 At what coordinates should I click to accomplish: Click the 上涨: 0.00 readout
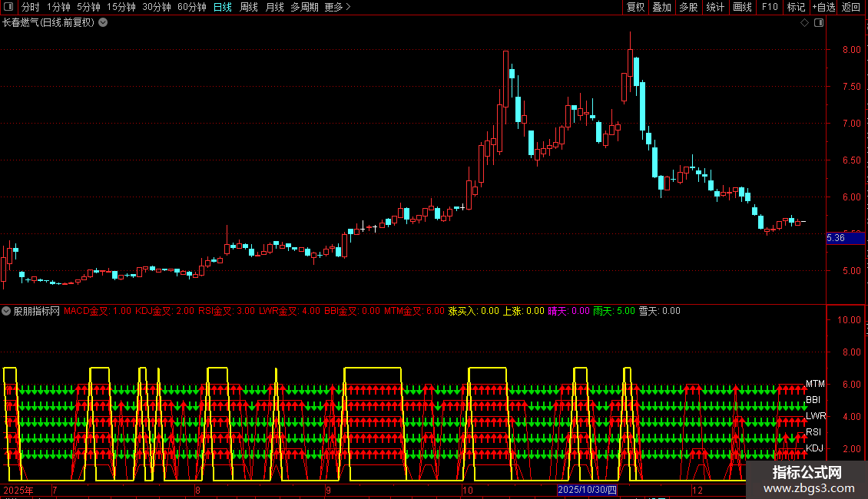coord(523,311)
